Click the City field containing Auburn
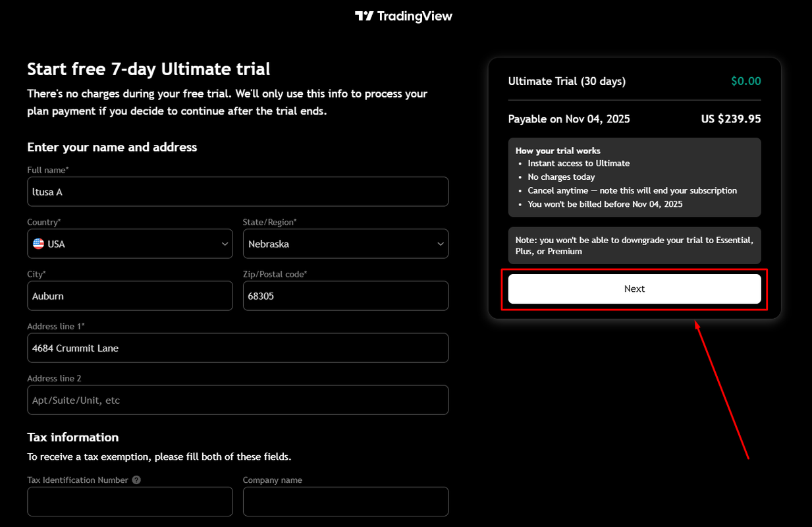 130,296
